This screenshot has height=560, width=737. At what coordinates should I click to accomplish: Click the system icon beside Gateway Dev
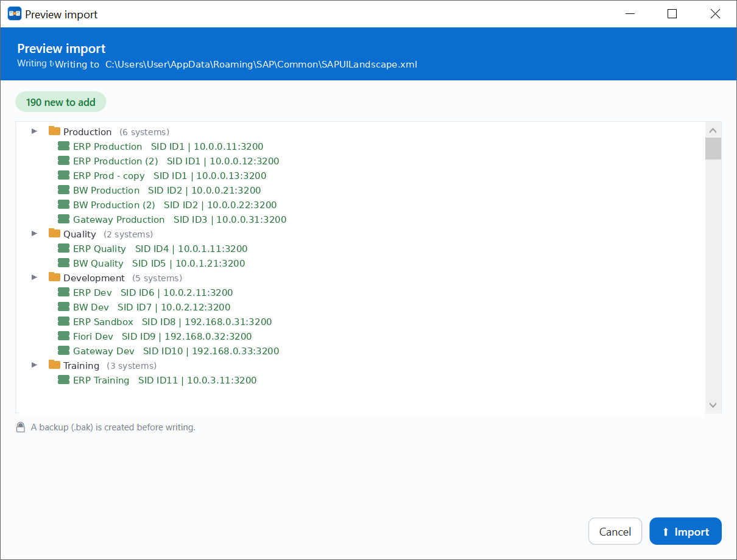click(x=63, y=351)
